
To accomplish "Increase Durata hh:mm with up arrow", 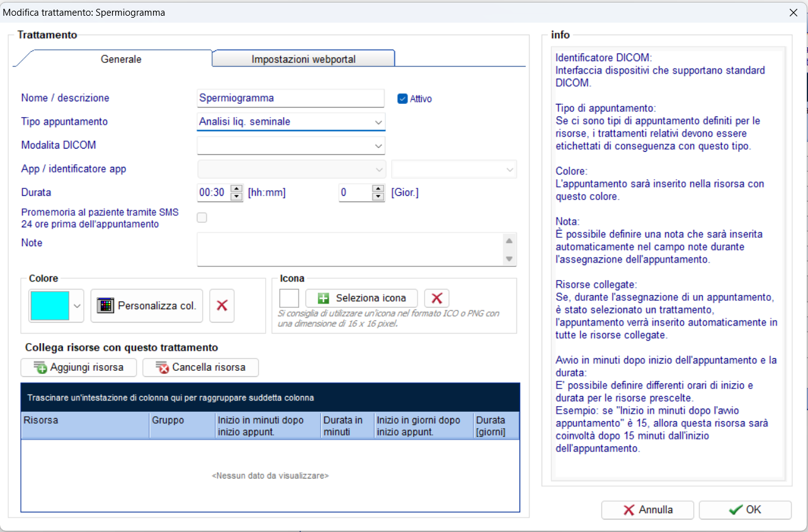I will 237,188.
